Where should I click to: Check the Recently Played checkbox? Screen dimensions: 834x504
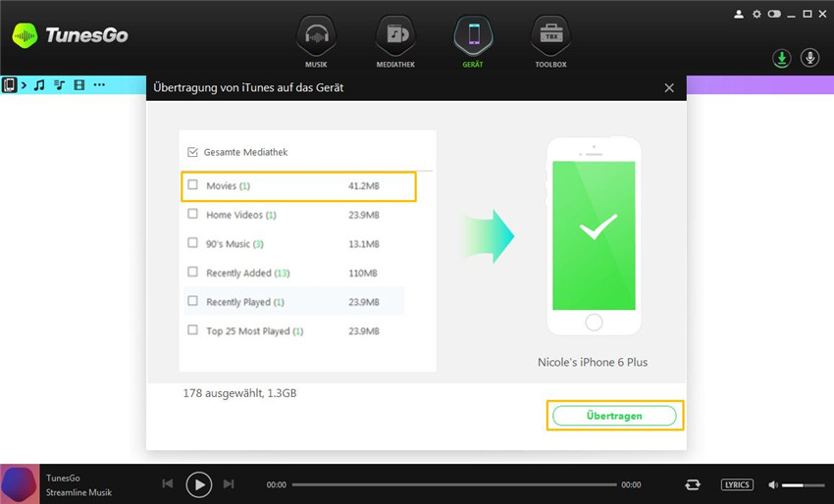click(192, 301)
